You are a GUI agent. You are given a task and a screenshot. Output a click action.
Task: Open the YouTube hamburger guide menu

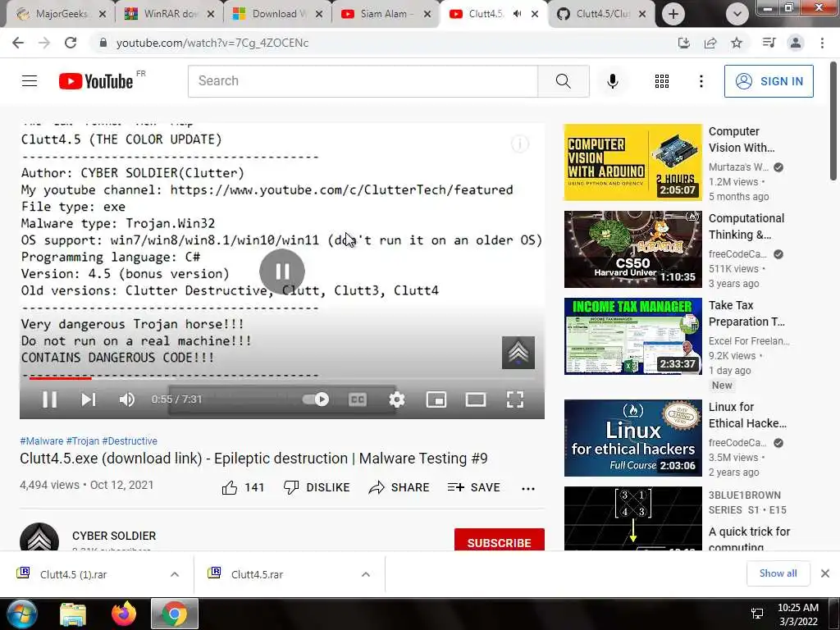(30, 81)
